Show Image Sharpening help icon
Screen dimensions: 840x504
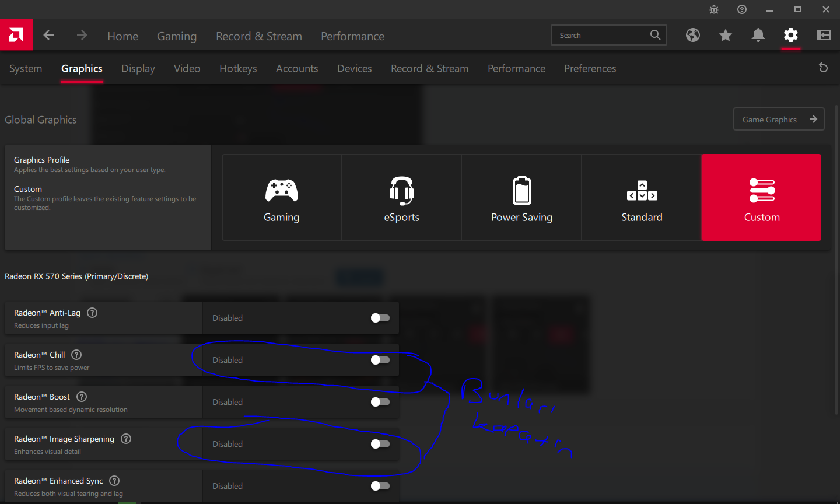click(x=126, y=439)
